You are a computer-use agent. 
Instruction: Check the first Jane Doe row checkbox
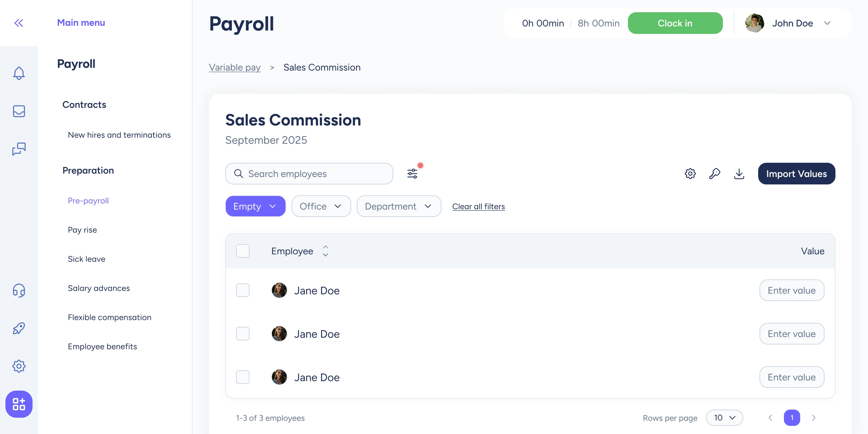pyautogui.click(x=243, y=290)
